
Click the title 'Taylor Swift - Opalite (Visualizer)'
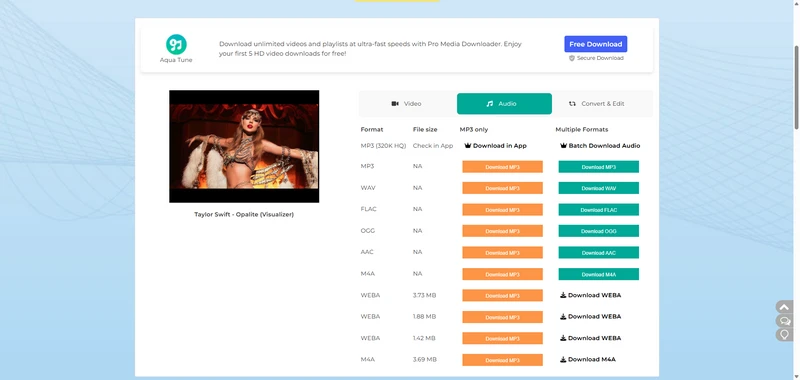244,214
